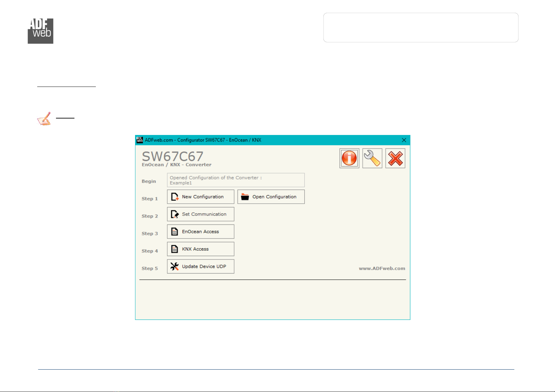Click the ADF title bar app icon
Viewport: 555px width, 392px height.
140,140
